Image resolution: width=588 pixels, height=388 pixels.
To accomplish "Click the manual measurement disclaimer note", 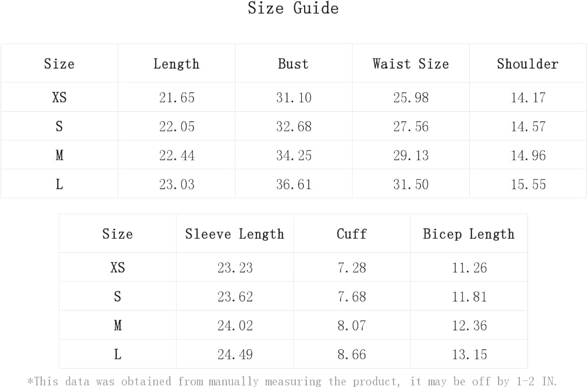I will pyautogui.click(x=292, y=382).
